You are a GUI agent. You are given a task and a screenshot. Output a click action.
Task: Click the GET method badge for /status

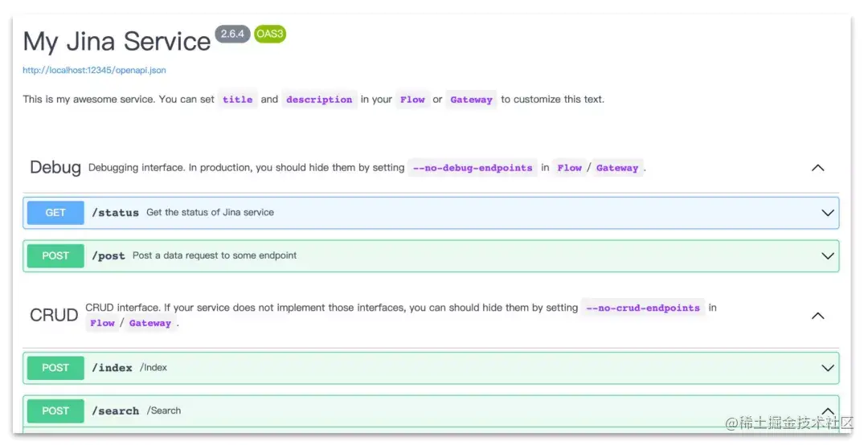tap(55, 213)
